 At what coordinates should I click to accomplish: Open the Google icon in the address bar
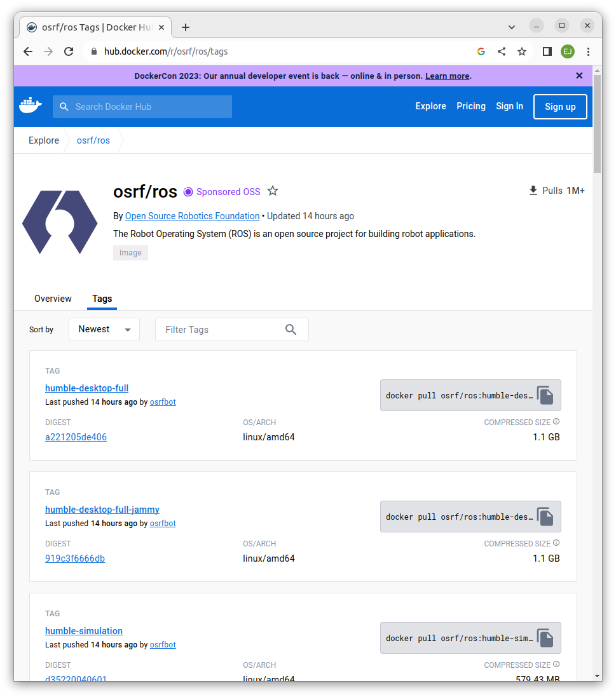pos(481,51)
